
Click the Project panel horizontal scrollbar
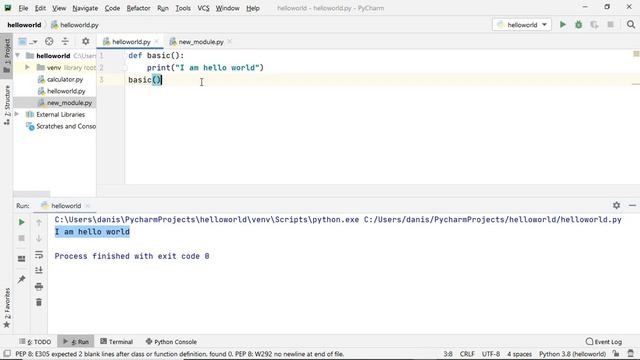(x=32, y=194)
